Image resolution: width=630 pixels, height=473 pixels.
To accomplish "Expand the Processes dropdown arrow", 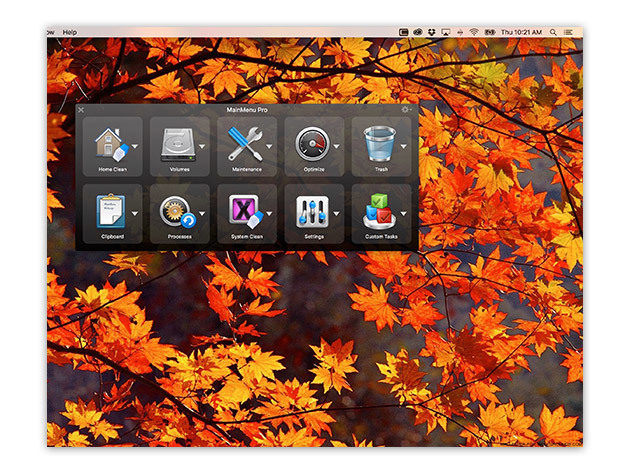I will 202,214.
